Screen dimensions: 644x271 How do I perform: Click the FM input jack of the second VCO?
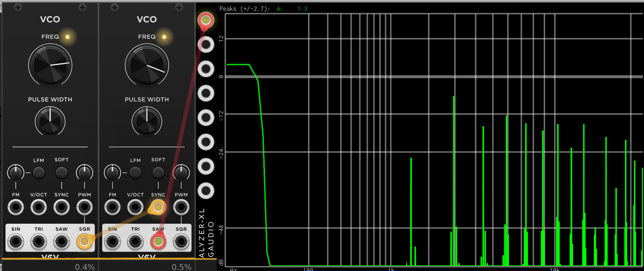pyautogui.click(x=112, y=207)
